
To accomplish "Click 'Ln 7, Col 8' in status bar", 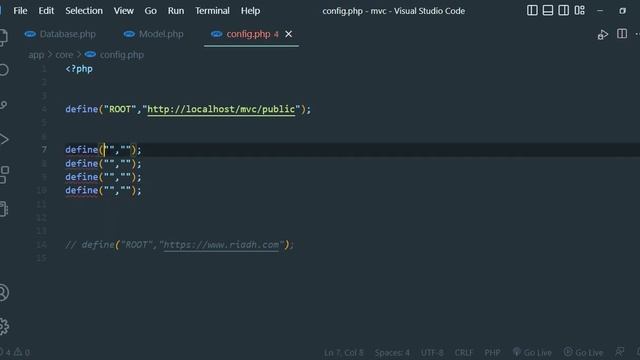I will tap(343, 353).
